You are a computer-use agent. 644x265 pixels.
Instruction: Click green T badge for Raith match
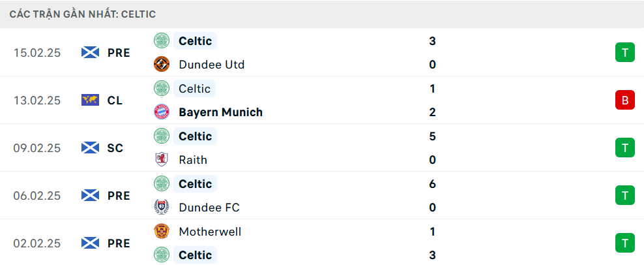(624, 148)
